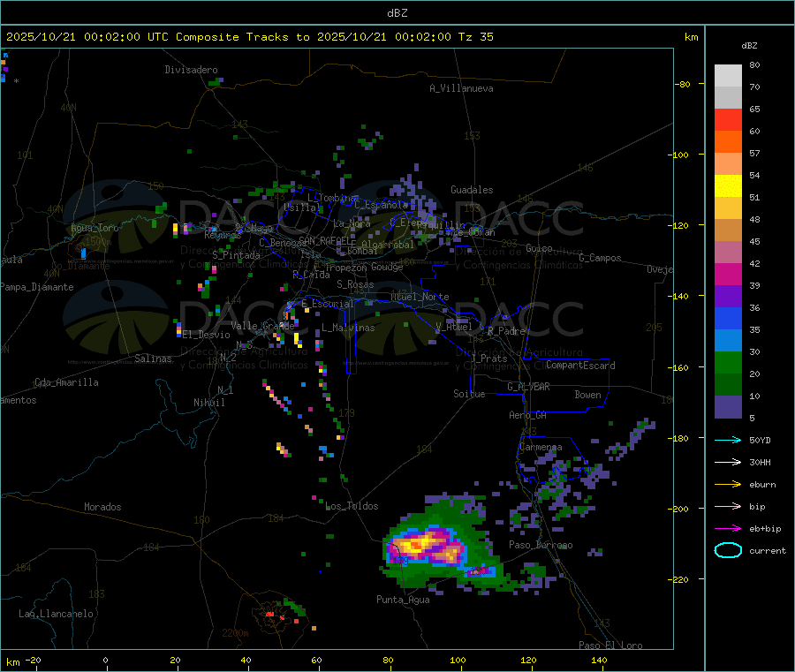Click the Guico map label
The height and width of the screenshot is (672, 795).
(x=539, y=248)
